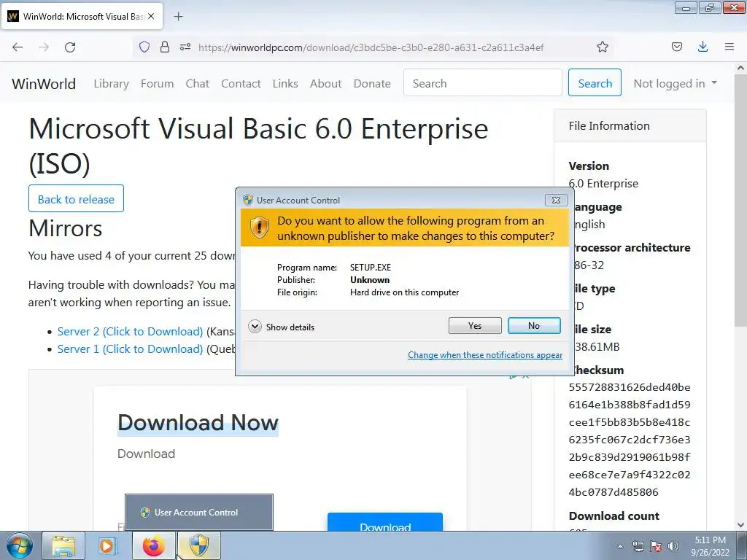Reload the page with the refresh icon
Screen dimensions: 747x560
[70, 47]
